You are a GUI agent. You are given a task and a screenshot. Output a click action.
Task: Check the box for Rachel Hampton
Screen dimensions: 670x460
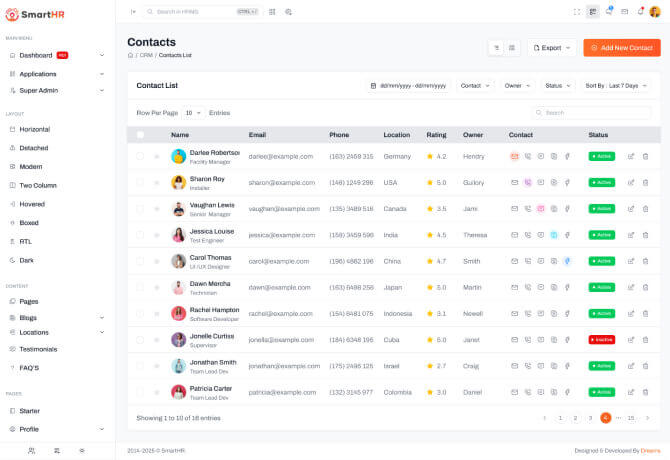point(140,313)
